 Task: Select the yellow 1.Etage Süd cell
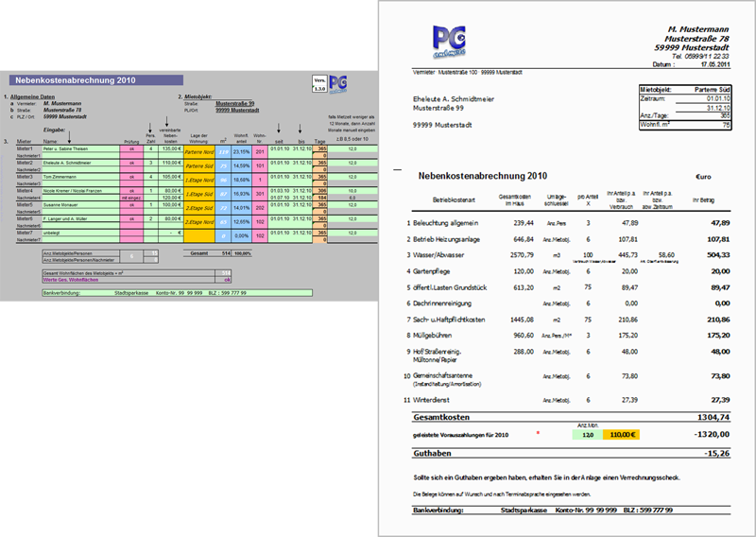199,194
